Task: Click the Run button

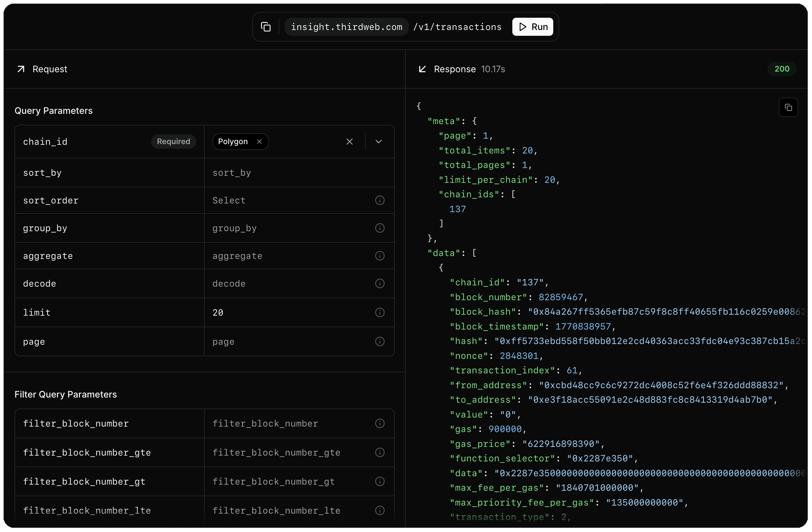Action: click(533, 27)
